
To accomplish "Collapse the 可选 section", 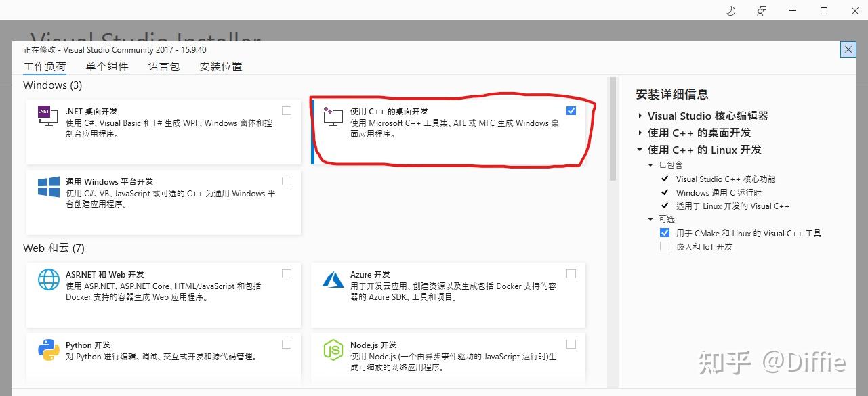I will 651,219.
